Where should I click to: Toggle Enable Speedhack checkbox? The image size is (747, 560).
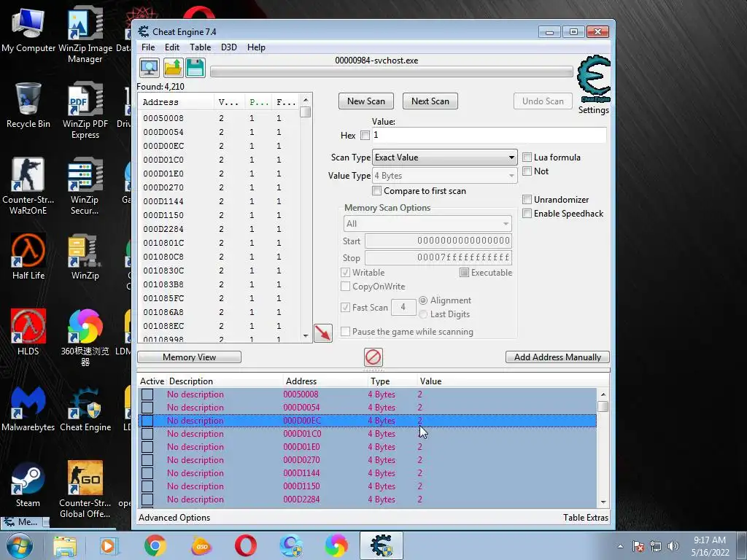527,214
